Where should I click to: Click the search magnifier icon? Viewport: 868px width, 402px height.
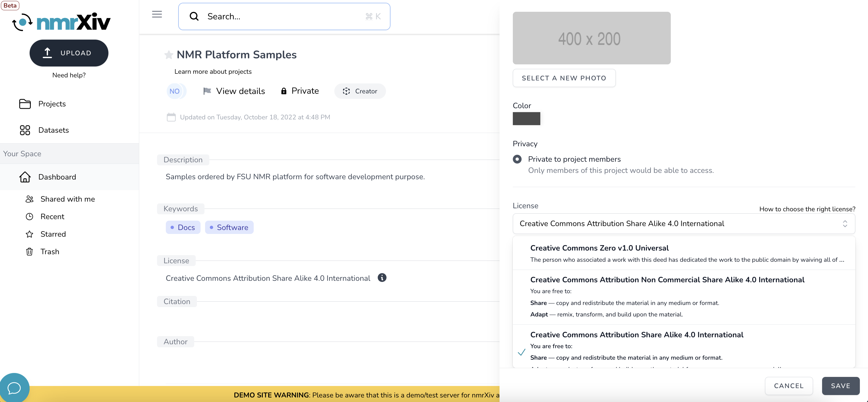coord(194,16)
